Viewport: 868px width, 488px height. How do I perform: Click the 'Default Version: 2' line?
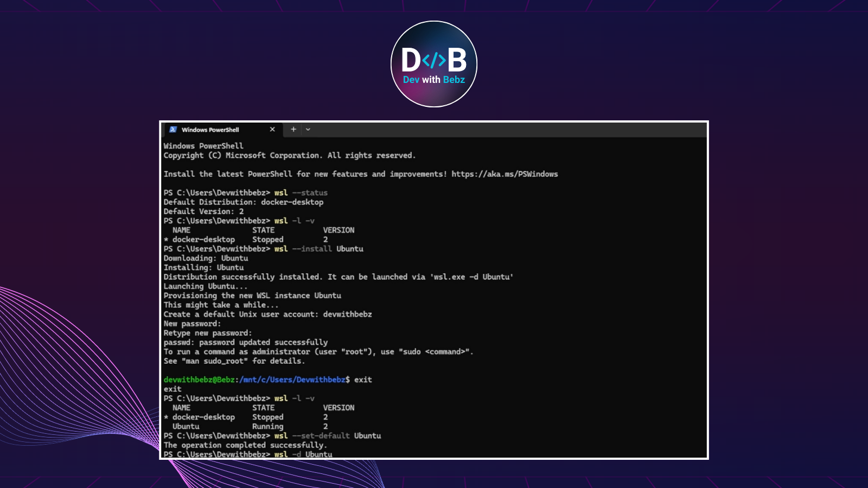[x=204, y=211]
